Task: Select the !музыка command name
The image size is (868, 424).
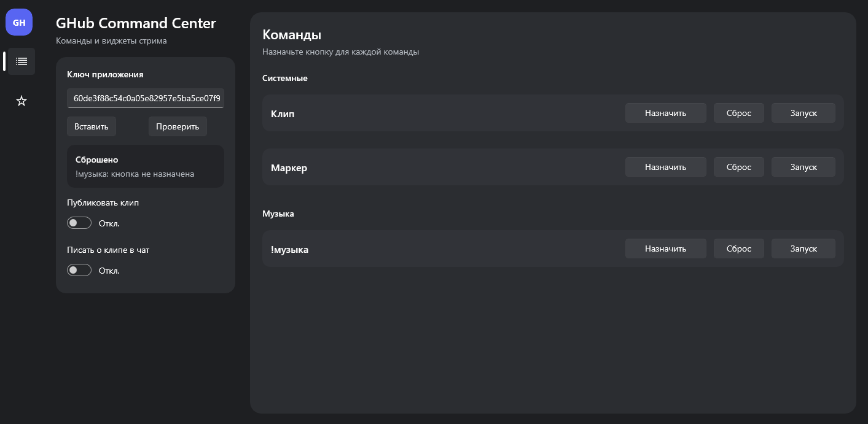Action: 289,250
